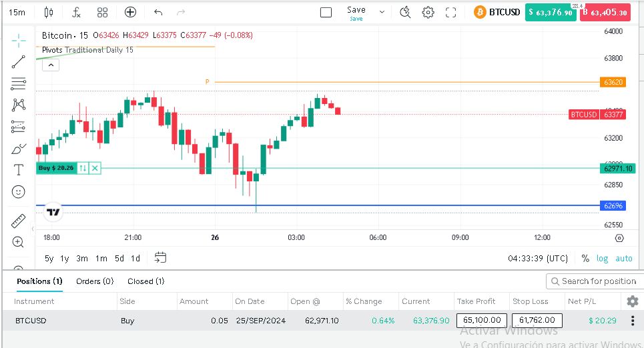Open BTCUSD position three-dot menu
This screenshot has width=644, height=348.
pos(633,321)
